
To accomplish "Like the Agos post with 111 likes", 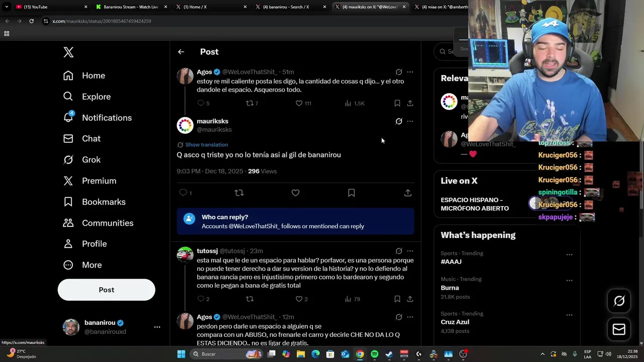I will click(x=303, y=103).
